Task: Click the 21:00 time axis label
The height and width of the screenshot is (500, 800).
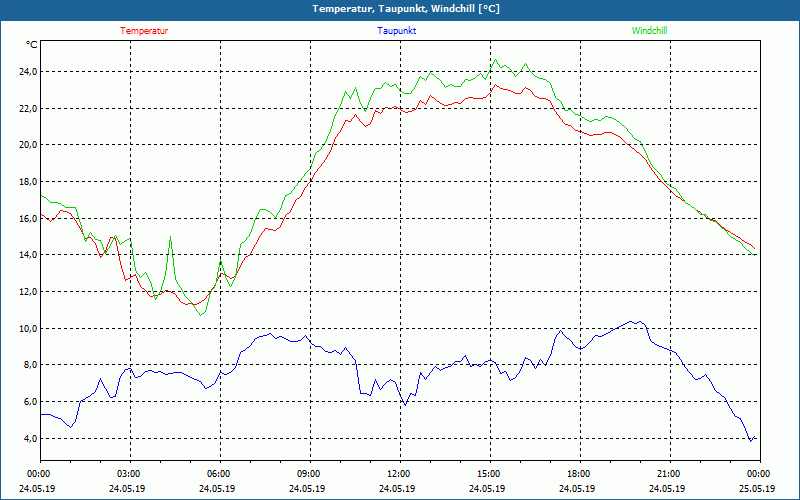Action: click(x=668, y=474)
